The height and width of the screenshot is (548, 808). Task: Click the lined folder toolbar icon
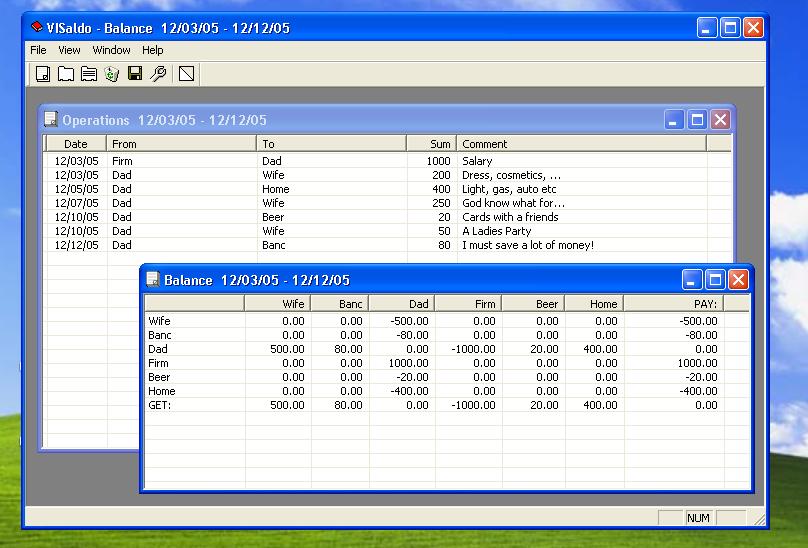coord(89,74)
